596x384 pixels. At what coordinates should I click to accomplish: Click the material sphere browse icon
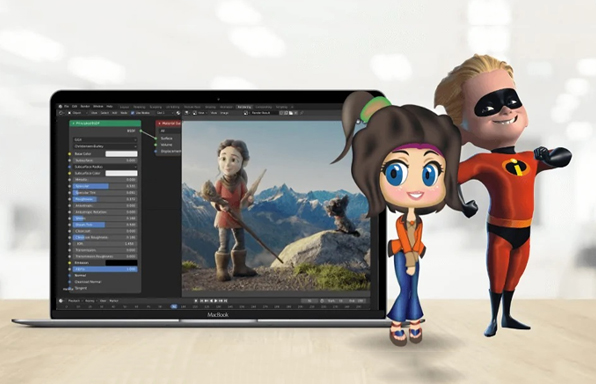coord(178,113)
